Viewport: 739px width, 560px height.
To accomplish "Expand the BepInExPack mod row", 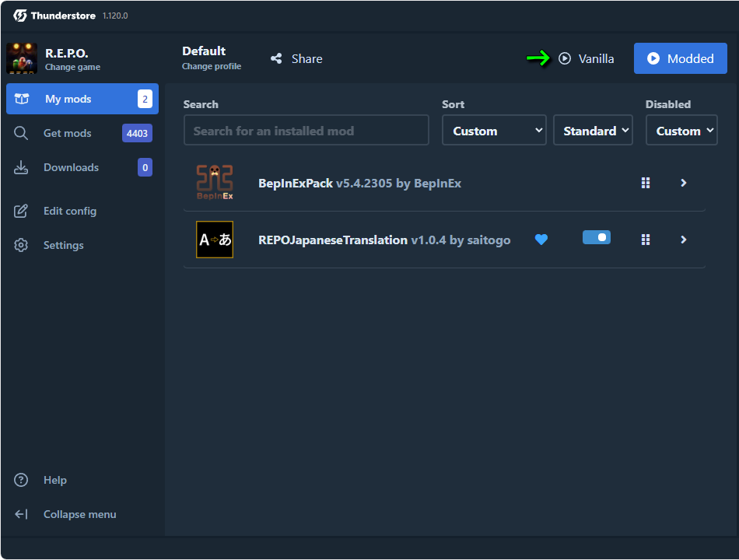I will (x=684, y=183).
